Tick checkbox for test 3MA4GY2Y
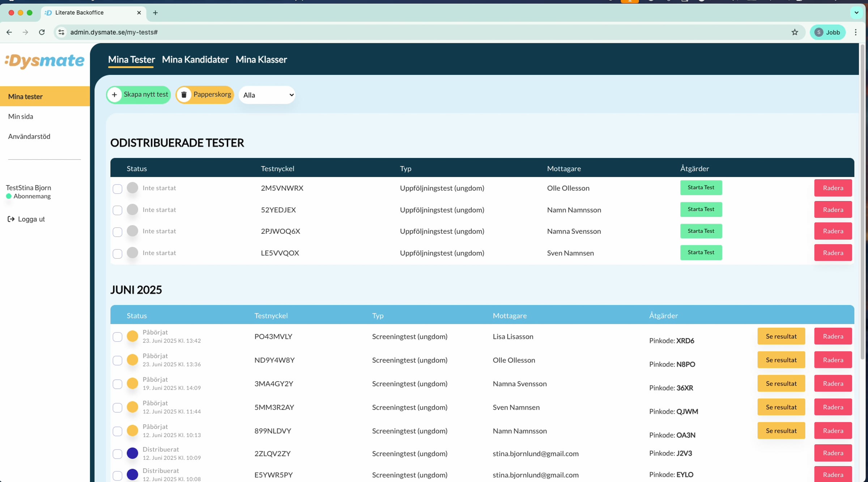 (x=118, y=384)
